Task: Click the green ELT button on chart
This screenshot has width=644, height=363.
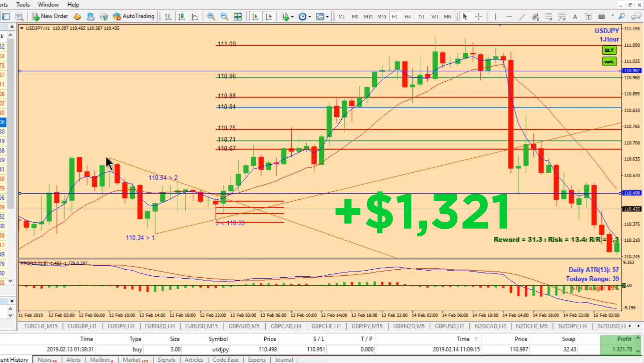Action: (609, 50)
